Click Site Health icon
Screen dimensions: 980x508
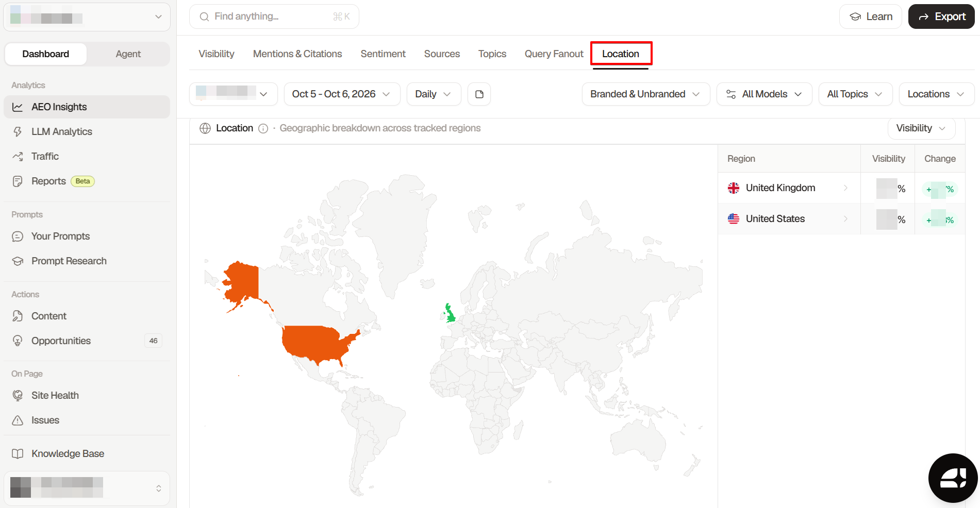[x=18, y=396]
